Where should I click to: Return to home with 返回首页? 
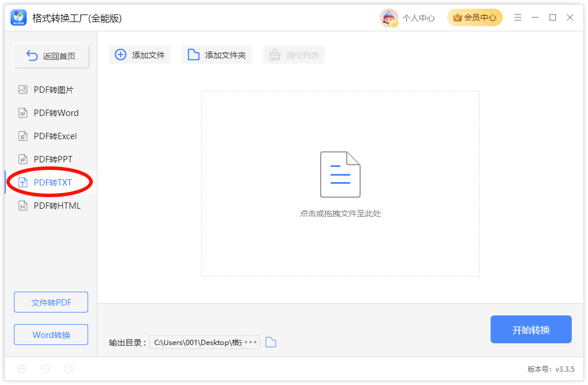click(x=51, y=56)
